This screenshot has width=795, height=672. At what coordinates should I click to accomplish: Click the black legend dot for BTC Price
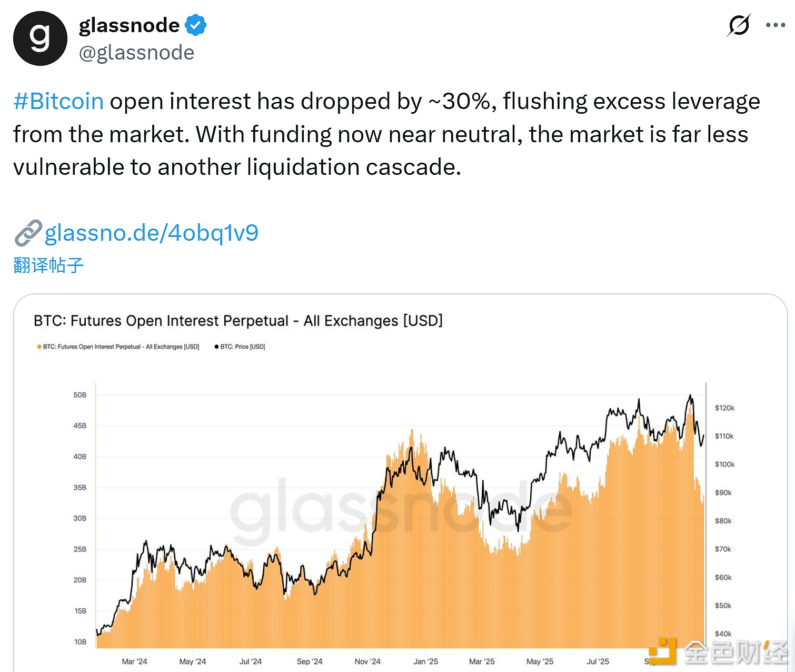[216, 347]
